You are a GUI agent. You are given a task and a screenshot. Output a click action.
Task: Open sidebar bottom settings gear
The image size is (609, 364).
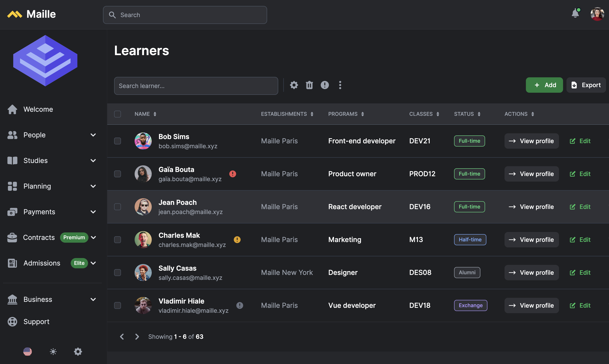[x=78, y=351]
